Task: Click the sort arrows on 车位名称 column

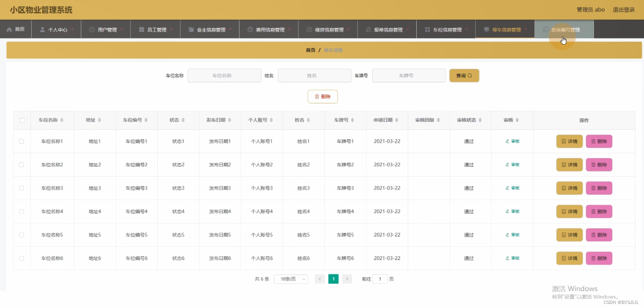Action: tap(62, 120)
